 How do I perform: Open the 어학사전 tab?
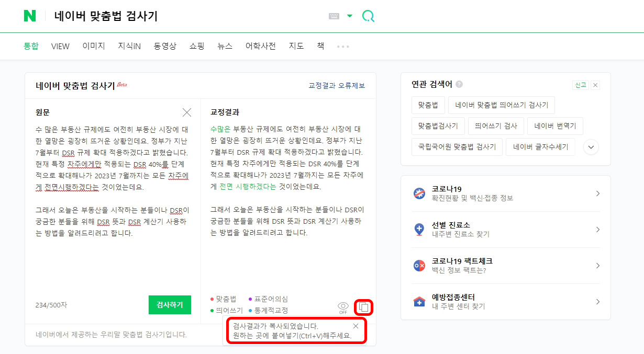pos(261,46)
